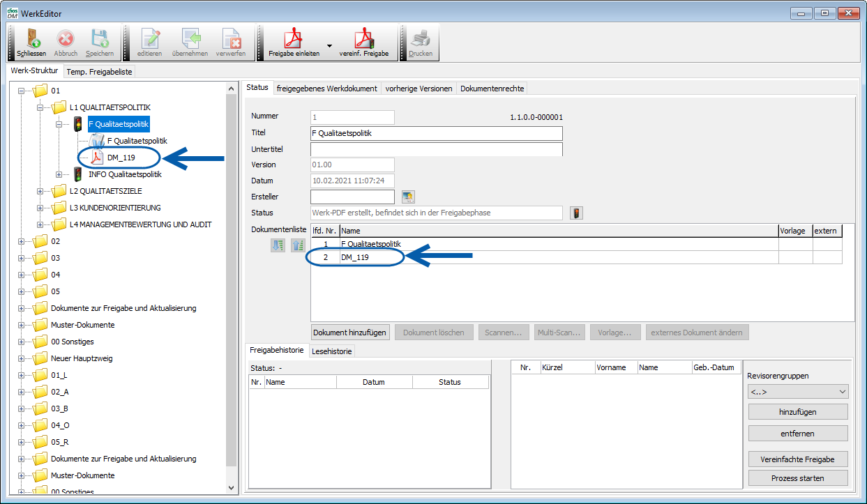Move document down in Dokumentenliste
This screenshot has height=504, width=867.
click(278, 245)
